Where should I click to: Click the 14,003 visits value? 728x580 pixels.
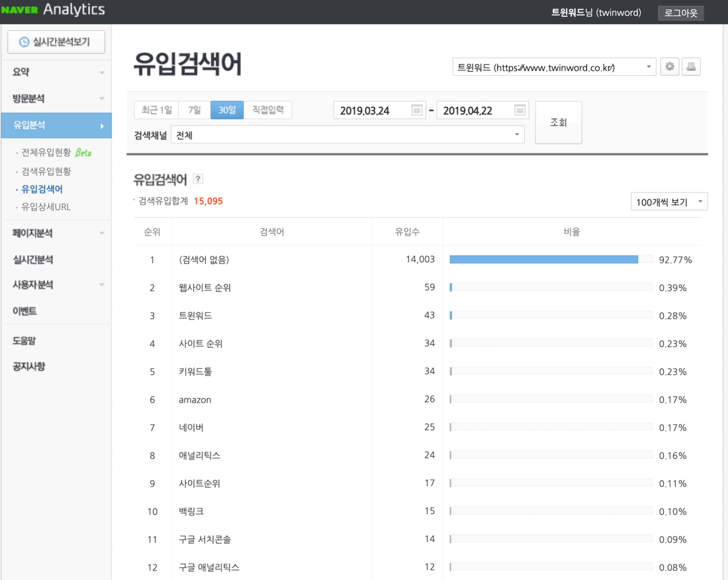[420, 259]
